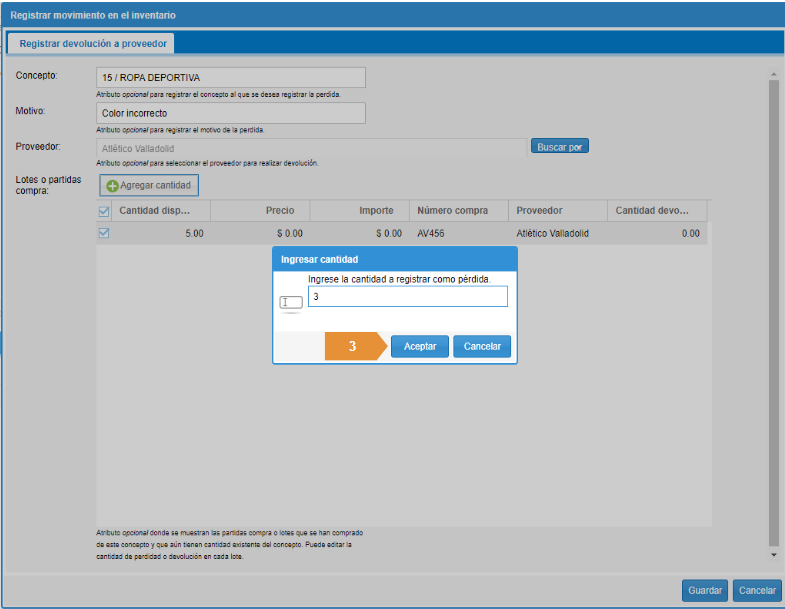Click Cancelar at the bottom of the window
The width and height of the screenshot is (785, 609).
(757, 590)
